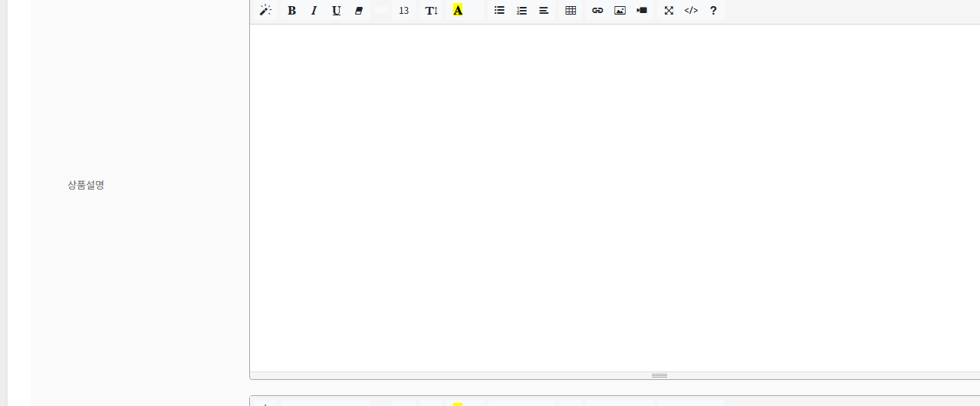Open the HTML code view

pos(691,11)
